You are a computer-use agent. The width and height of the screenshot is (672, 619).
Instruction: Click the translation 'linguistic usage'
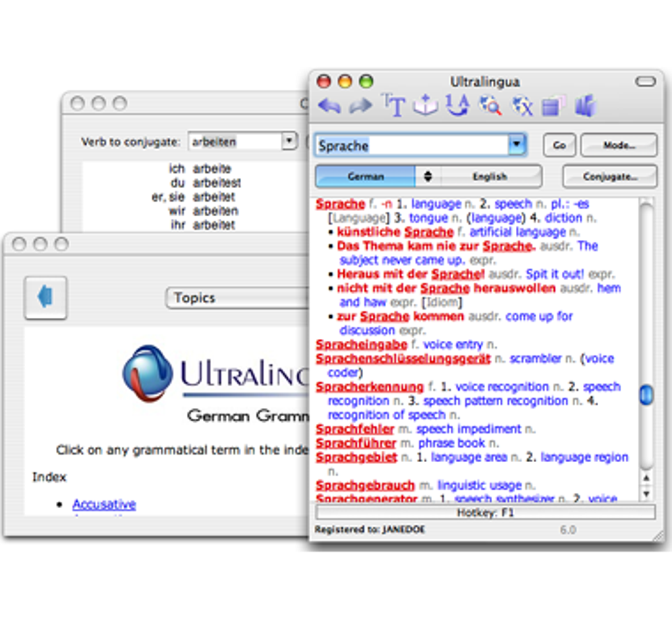click(480, 485)
